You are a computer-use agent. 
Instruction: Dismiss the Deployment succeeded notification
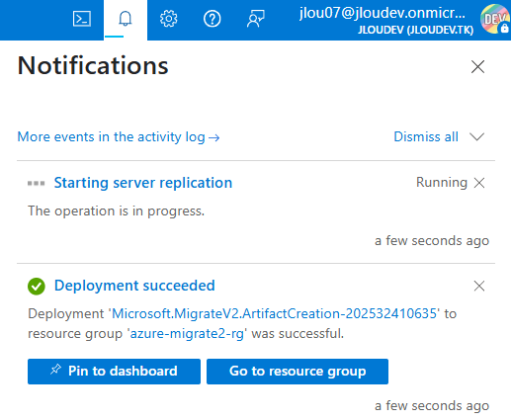click(x=479, y=286)
